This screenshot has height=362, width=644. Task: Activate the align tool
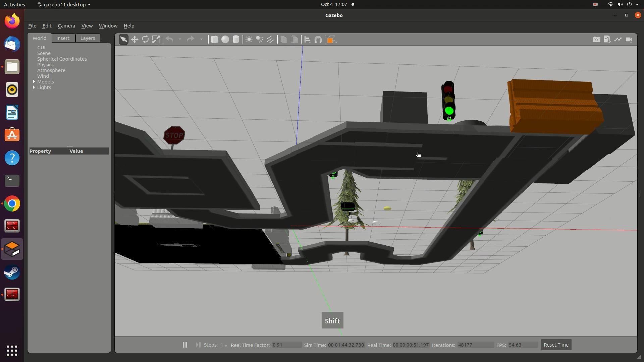307,40
